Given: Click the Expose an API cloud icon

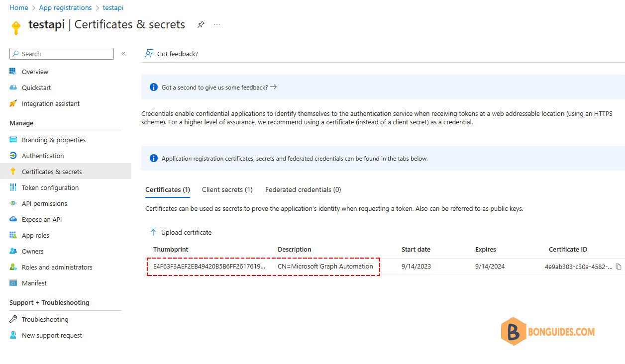Looking at the screenshot, I should click(x=13, y=219).
